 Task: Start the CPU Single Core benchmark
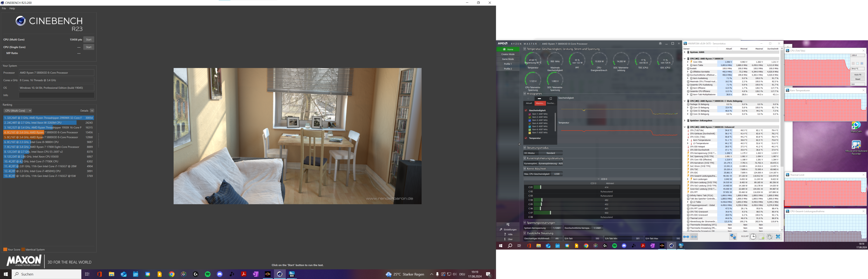(x=89, y=47)
